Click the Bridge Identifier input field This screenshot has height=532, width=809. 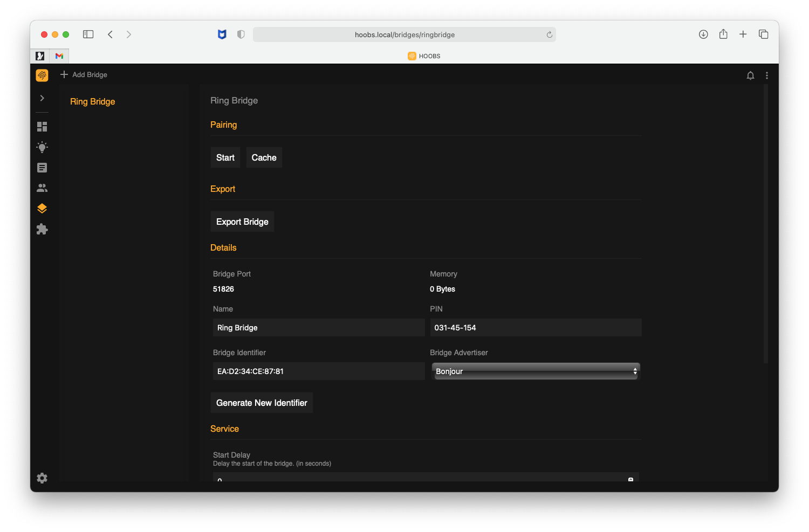pyautogui.click(x=318, y=371)
